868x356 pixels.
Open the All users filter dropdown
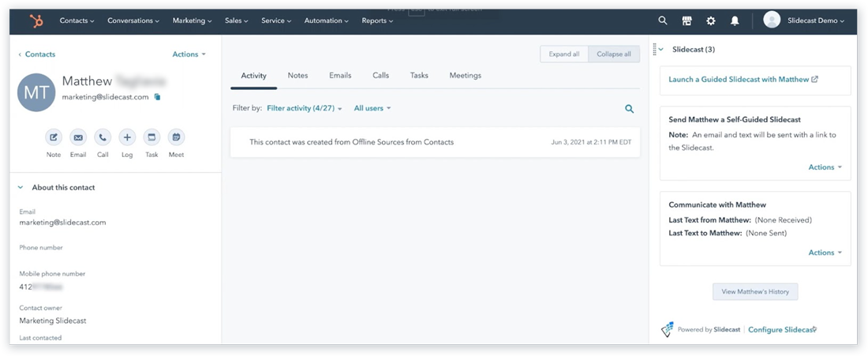point(372,108)
